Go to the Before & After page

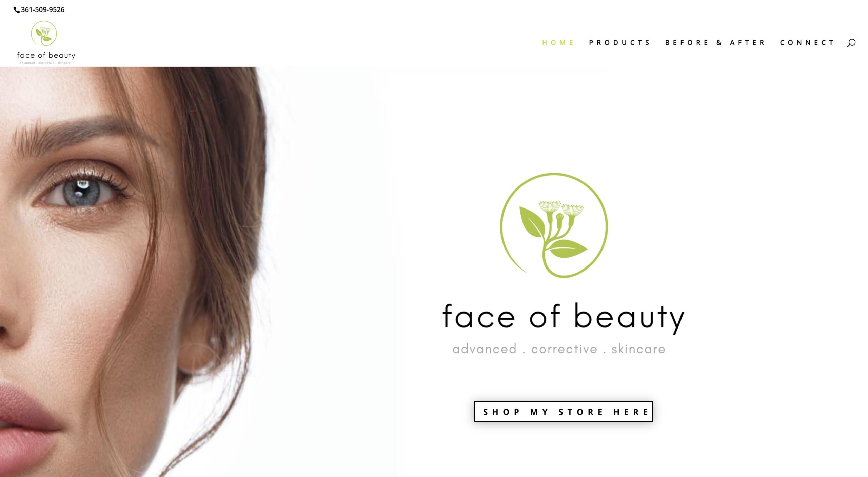[715, 43]
